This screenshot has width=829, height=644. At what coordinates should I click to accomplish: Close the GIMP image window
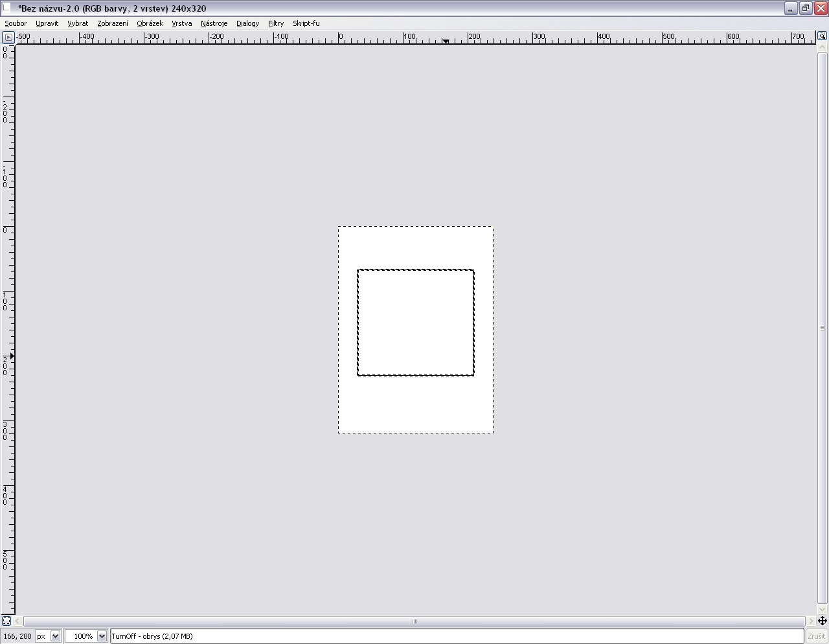[x=821, y=8]
